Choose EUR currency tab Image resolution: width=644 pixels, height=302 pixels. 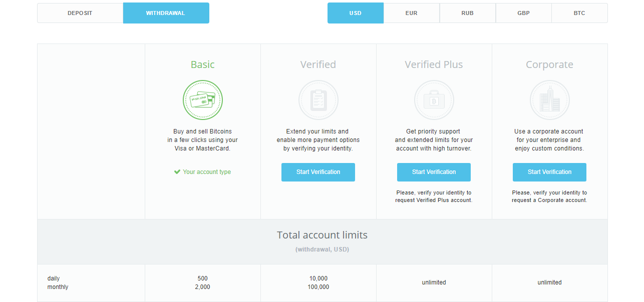[x=412, y=13]
